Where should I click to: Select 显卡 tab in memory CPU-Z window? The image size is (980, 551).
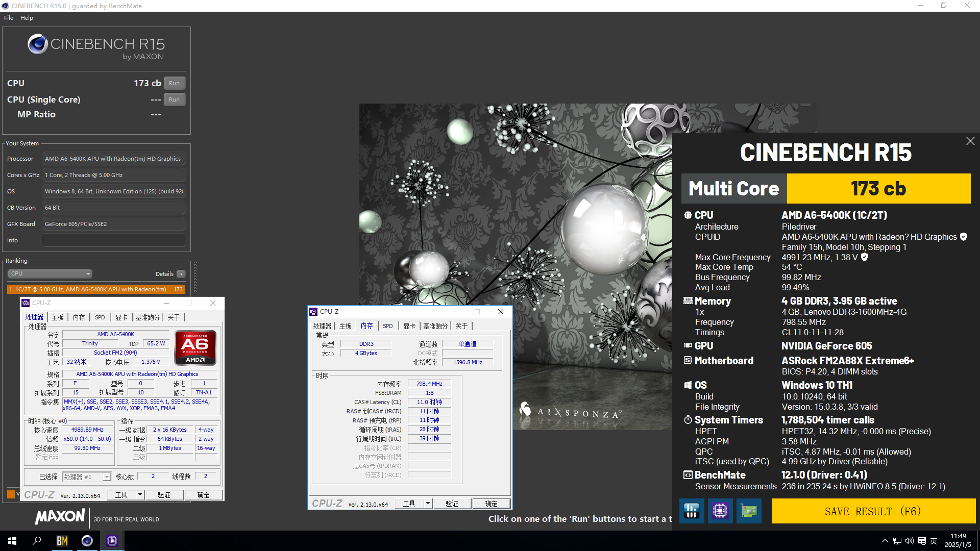409,326
